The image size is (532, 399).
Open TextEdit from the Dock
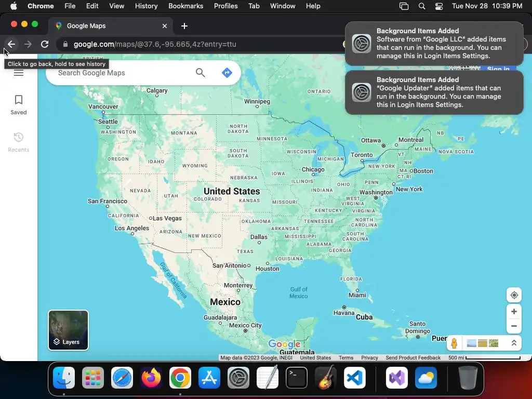(x=268, y=377)
